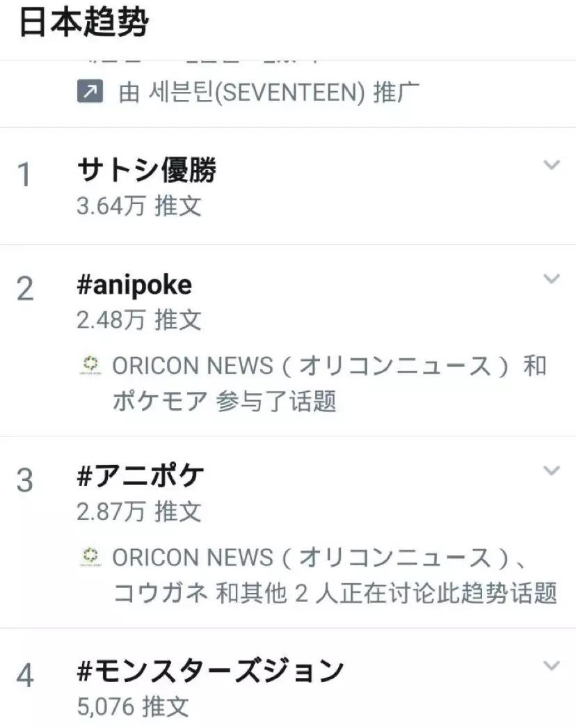Click the promoted arrow icon beside SEVENTEEN
Screen dimensions: 576x728
click(90, 92)
